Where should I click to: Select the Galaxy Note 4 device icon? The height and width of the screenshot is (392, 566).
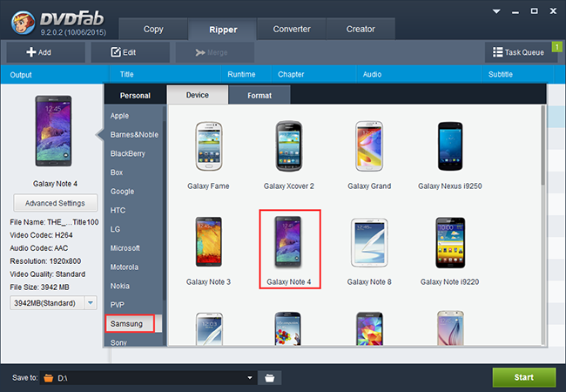[x=287, y=242]
